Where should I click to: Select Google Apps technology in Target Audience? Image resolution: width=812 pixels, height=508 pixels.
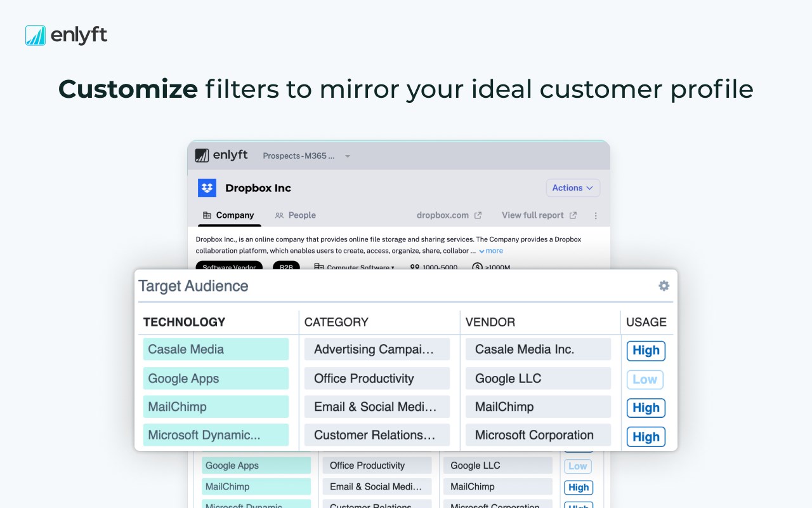click(x=216, y=378)
